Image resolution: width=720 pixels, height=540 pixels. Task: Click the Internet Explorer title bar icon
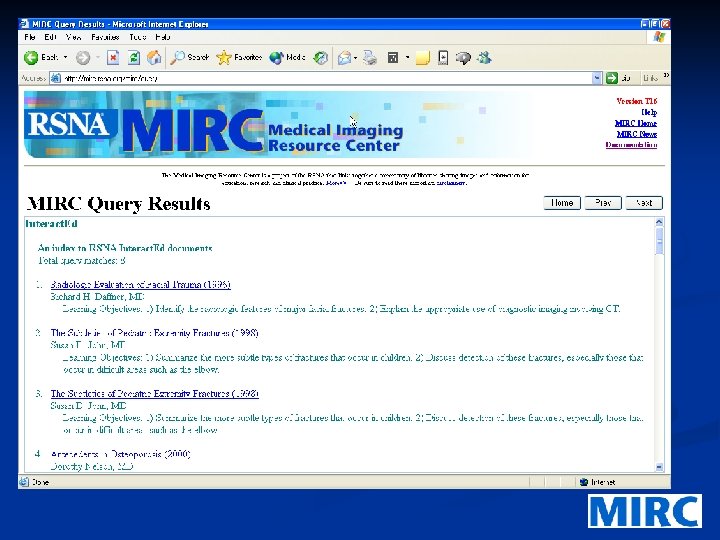24,24
